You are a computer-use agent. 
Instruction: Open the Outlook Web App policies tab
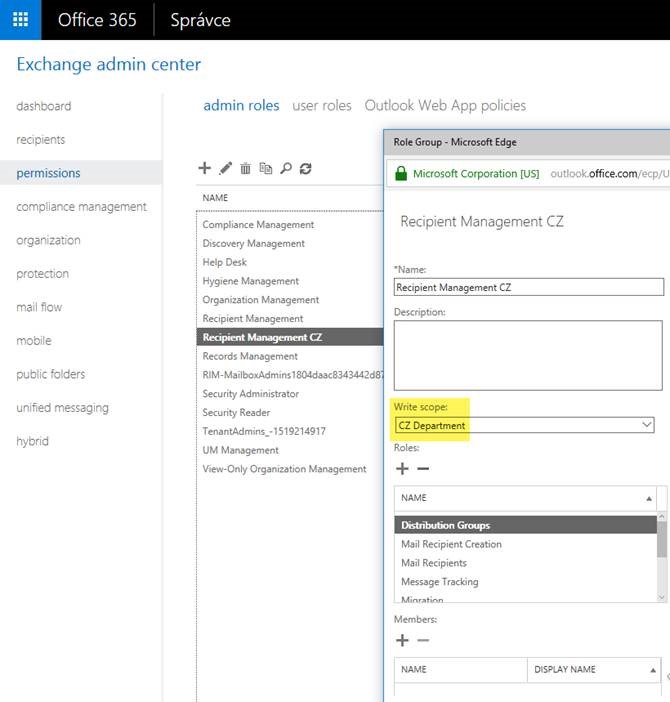(x=445, y=106)
